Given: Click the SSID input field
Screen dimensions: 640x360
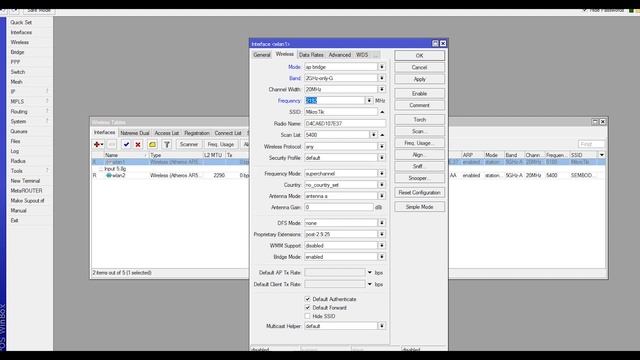Looking at the screenshot, I should 341,112.
